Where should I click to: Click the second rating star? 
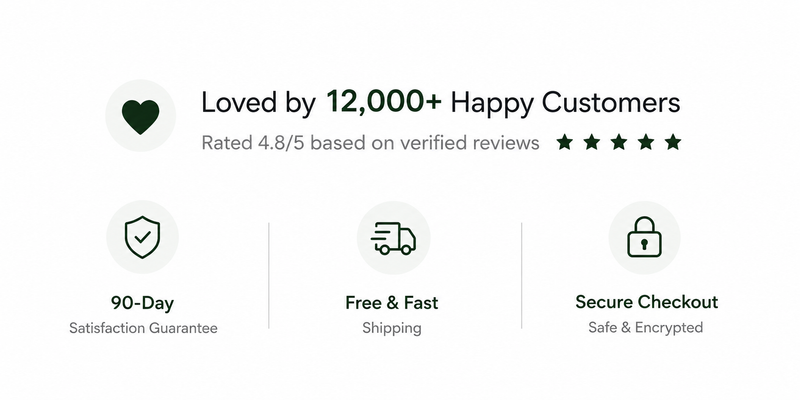tap(591, 142)
